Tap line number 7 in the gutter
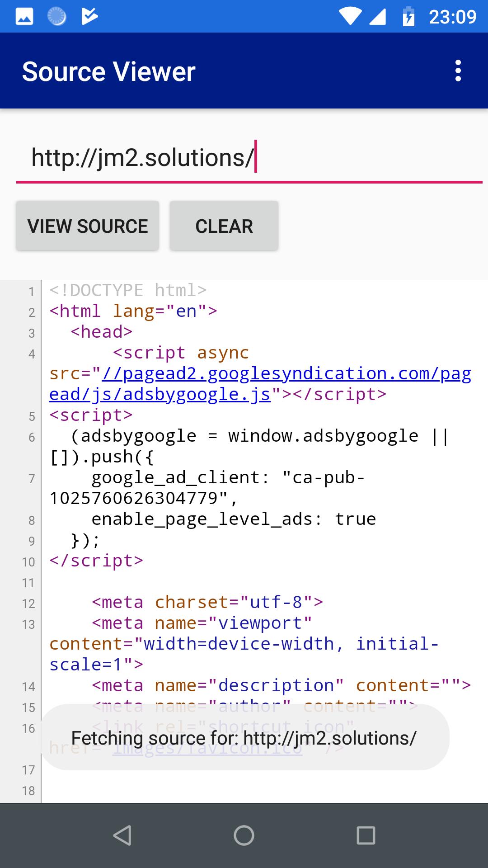 click(x=32, y=479)
